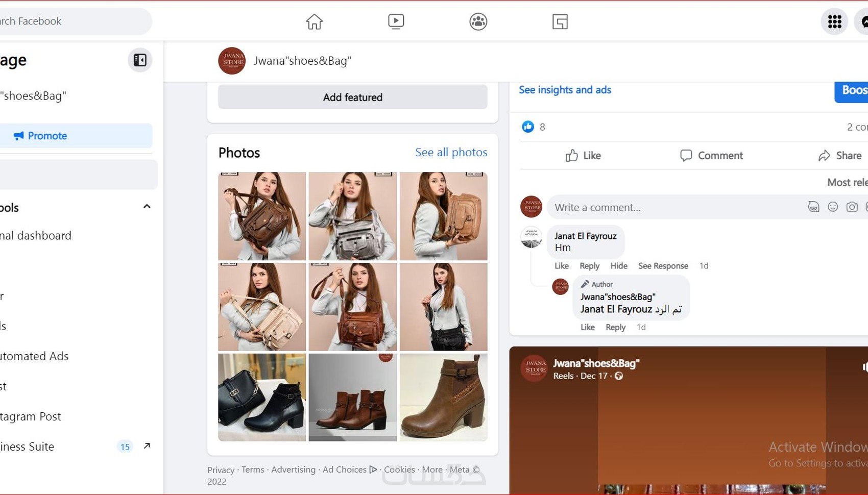This screenshot has width=868, height=495.
Task: Open the tan leather bag photo thumbnail
Action: [444, 216]
